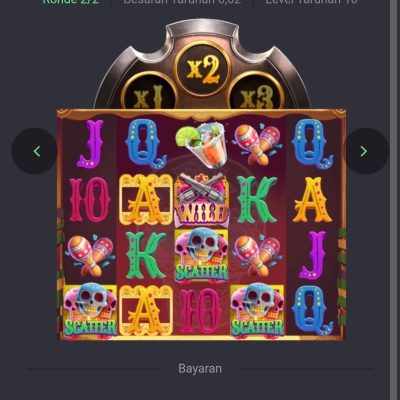Click the bottom-left Scatter skull symbol

[x=90, y=311]
